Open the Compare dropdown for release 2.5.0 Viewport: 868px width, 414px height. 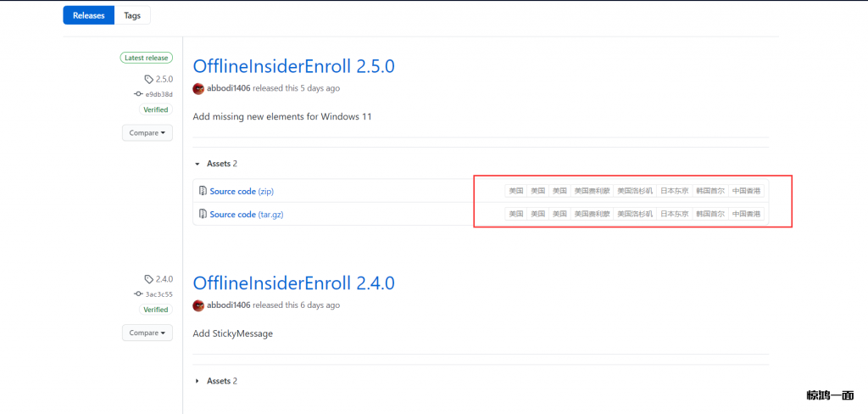coord(147,132)
